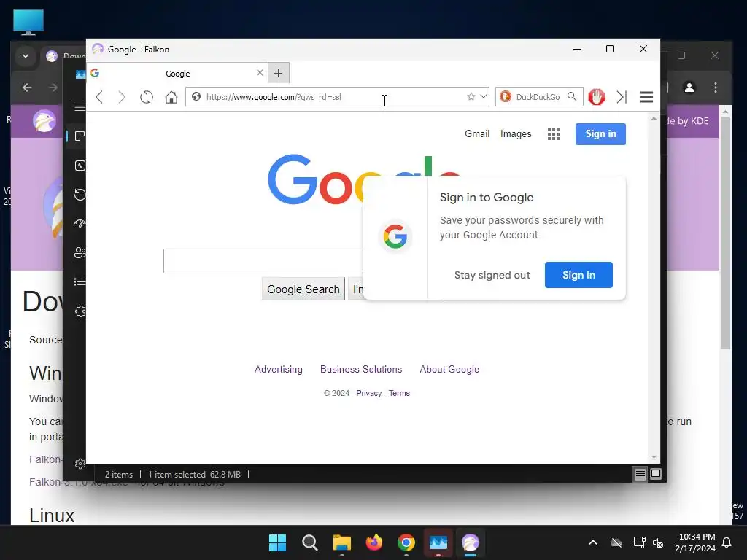Click '2 items' status bar text
747x560 pixels.
119,475
